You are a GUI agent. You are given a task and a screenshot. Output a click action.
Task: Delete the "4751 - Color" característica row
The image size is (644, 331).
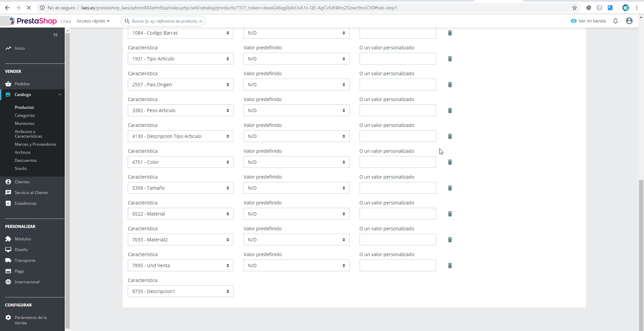pos(450,162)
